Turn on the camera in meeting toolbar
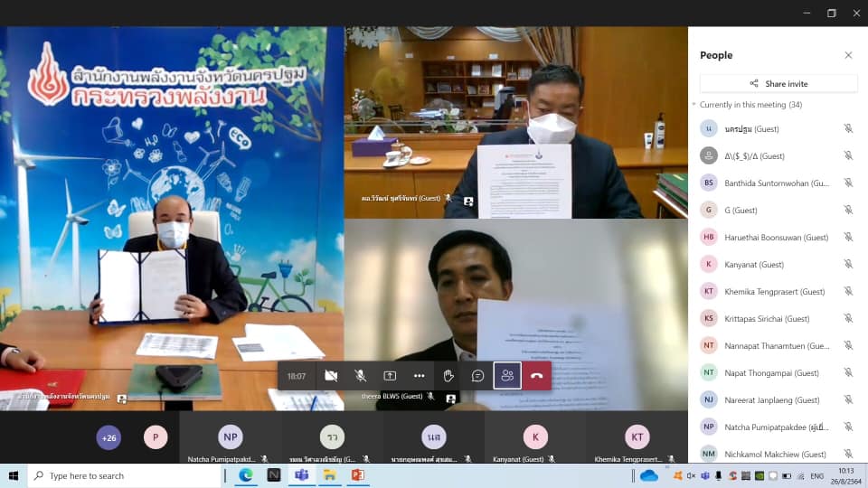Image resolution: width=868 pixels, height=488 pixels. [x=331, y=376]
